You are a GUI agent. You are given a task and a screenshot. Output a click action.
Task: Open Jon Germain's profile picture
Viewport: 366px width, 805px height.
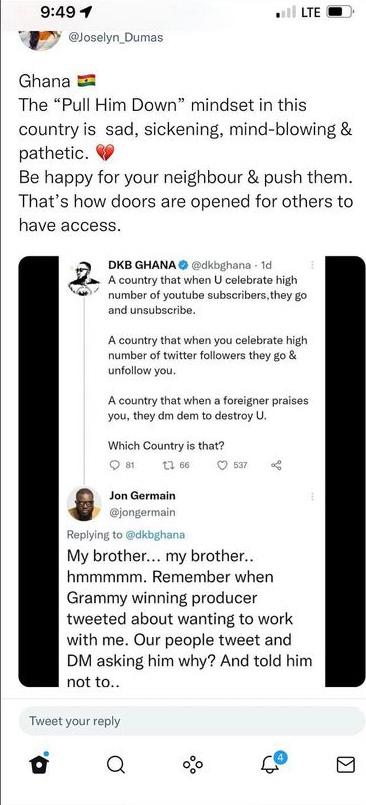(x=84, y=504)
